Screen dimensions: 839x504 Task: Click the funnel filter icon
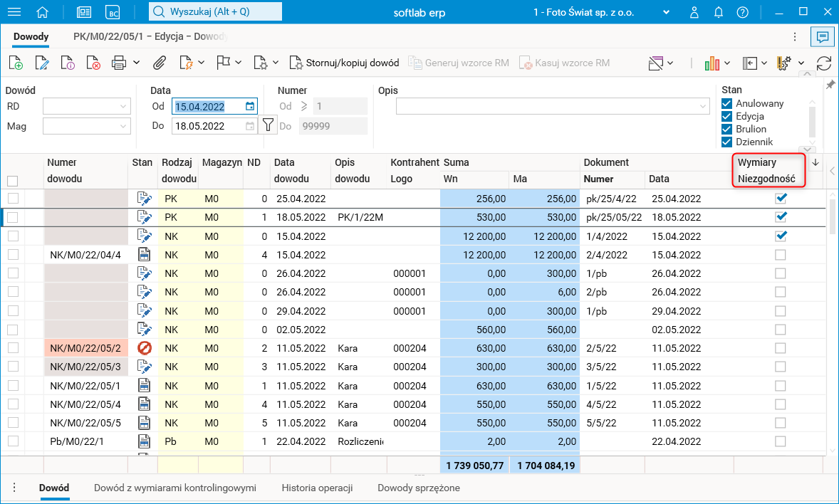[268, 125]
